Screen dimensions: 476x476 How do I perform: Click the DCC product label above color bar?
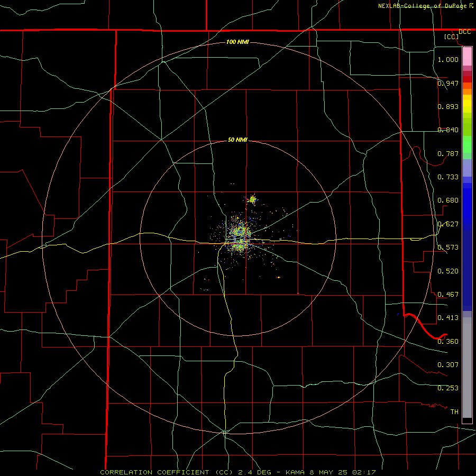[x=464, y=32]
